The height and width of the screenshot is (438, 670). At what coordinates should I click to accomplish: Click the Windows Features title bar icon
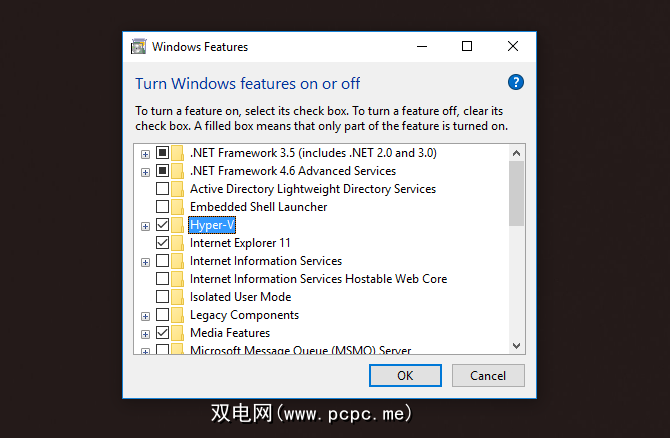(x=140, y=46)
